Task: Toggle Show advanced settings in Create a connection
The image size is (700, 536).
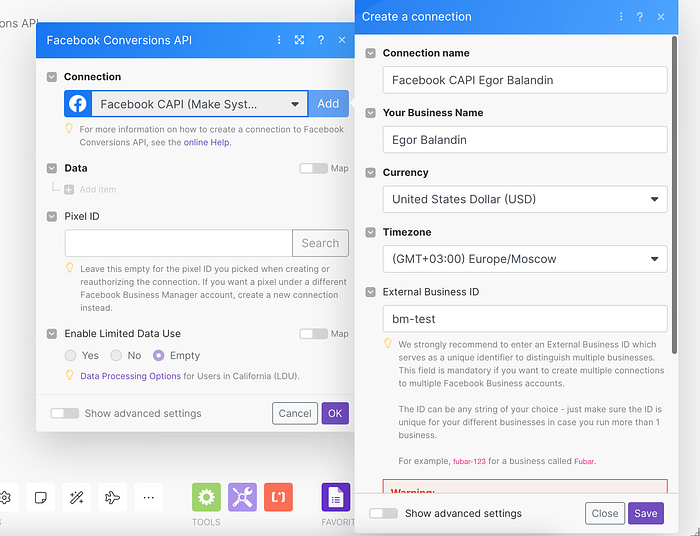Action: coord(383,513)
